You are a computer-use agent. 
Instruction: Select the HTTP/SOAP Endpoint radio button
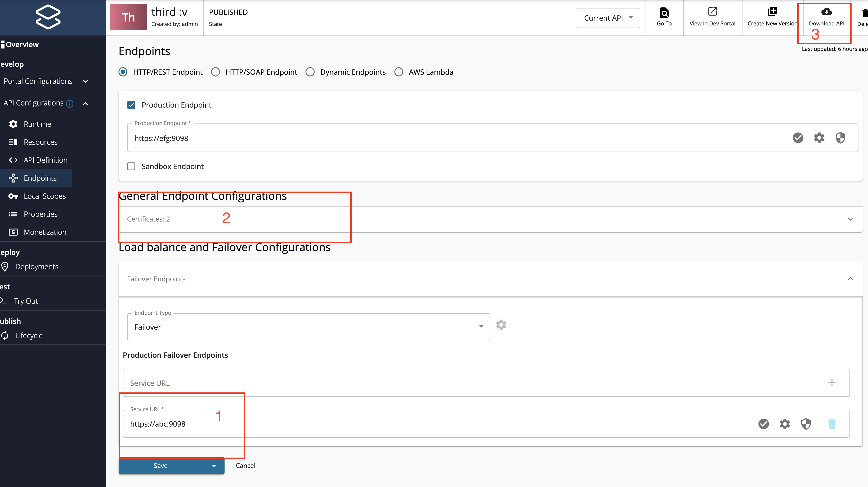215,72
